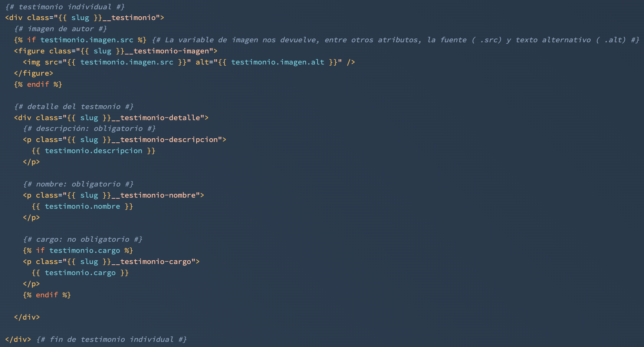
Task: Click the first 'endif' statement
Action: coord(38,85)
